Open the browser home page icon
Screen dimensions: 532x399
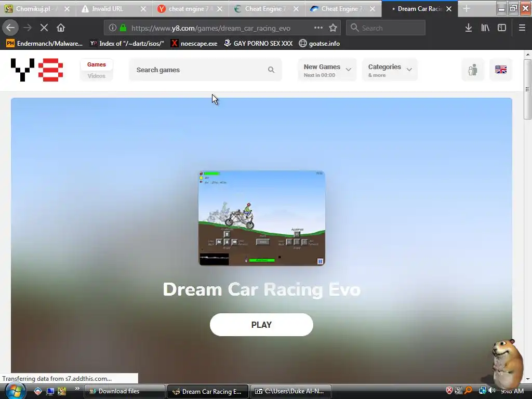pyautogui.click(x=61, y=28)
